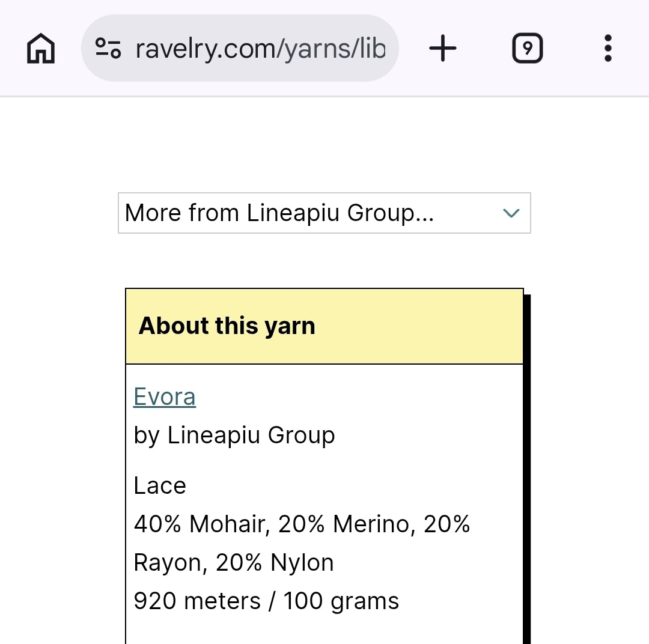Click the '920 meters / 100 grams' text
The width and height of the screenshot is (649, 644).
click(x=266, y=601)
